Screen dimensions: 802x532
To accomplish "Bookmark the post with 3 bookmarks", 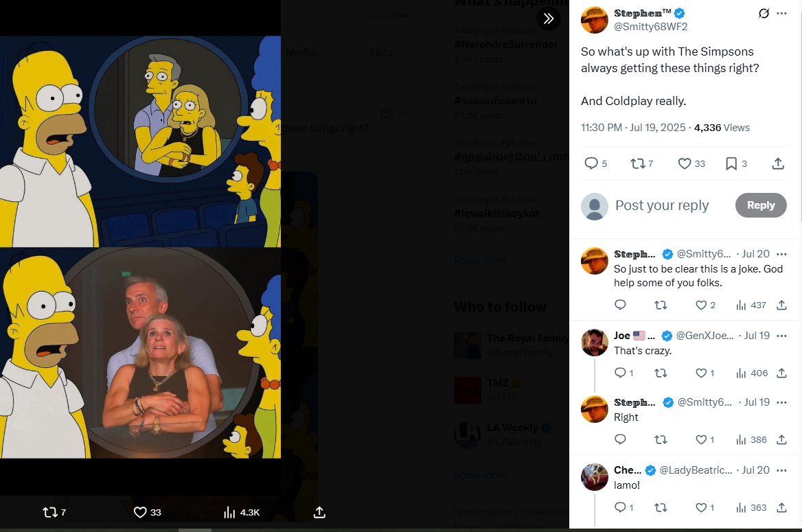I will click(x=731, y=163).
